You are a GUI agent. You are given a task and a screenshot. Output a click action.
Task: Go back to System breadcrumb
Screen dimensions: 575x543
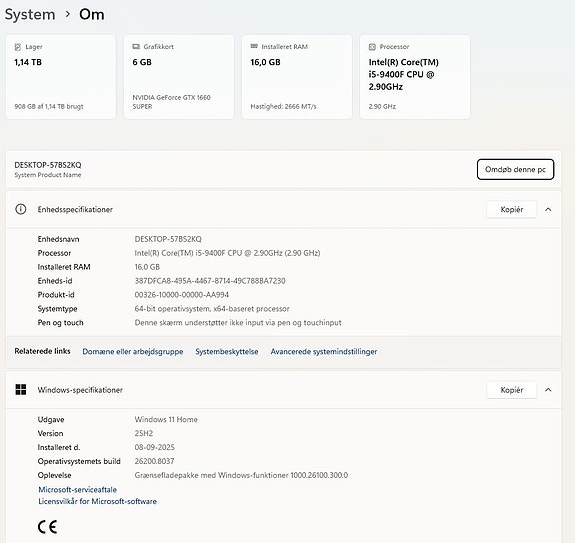(30, 14)
